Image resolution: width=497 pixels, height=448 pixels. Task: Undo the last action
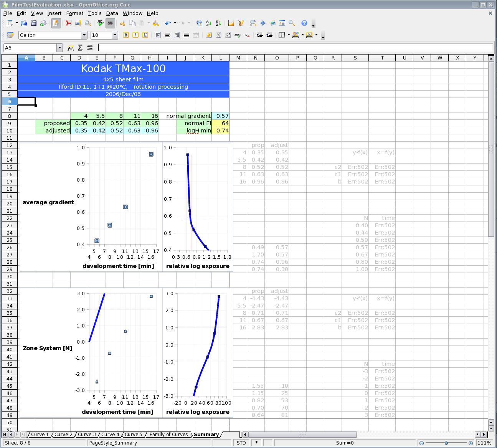point(168,23)
